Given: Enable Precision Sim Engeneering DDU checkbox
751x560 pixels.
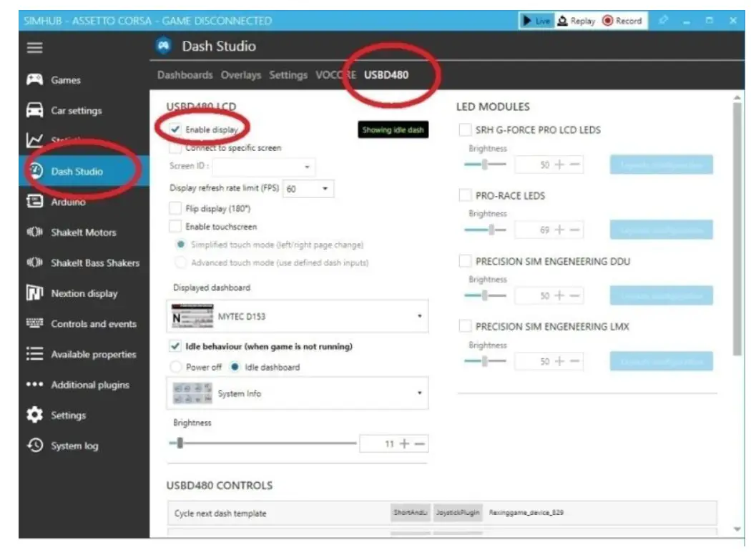Looking at the screenshot, I should click(465, 260).
